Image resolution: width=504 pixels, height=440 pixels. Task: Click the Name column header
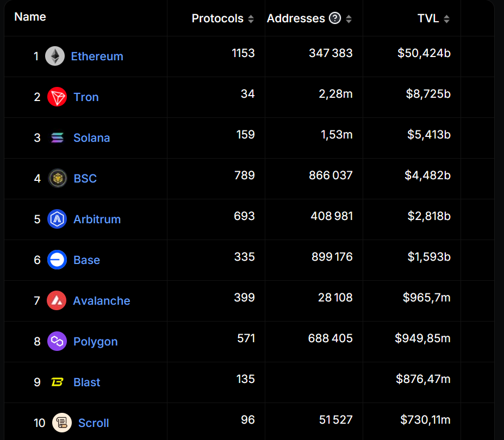point(30,16)
